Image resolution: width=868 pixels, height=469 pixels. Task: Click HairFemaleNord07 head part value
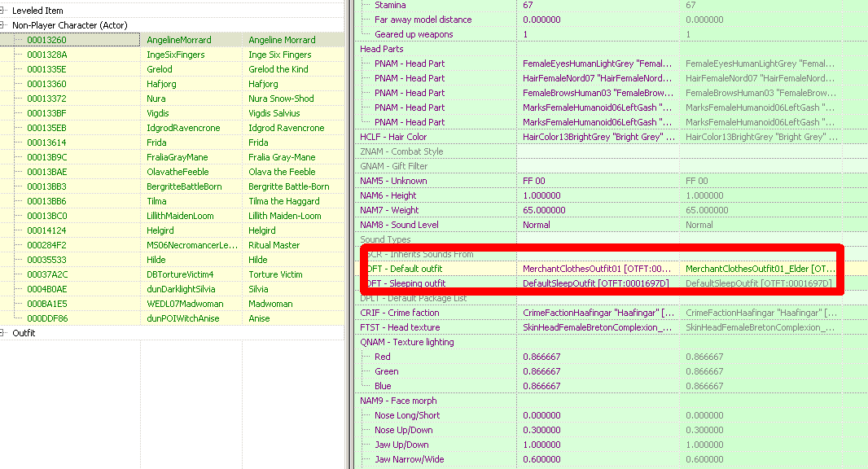pos(598,78)
